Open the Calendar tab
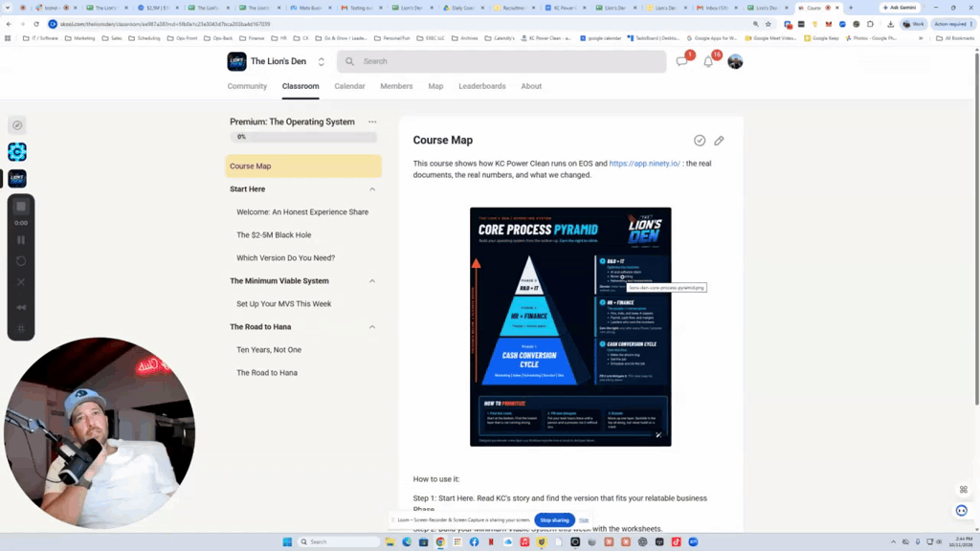Image resolution: width=980 pixels, height=551 pixels. 349,86
